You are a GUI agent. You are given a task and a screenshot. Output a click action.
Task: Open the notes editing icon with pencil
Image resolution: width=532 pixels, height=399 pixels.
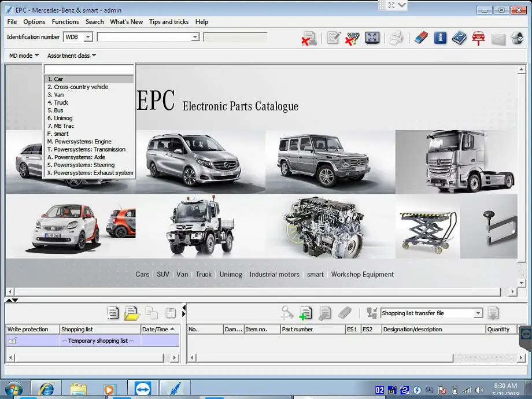pos(334,38)
